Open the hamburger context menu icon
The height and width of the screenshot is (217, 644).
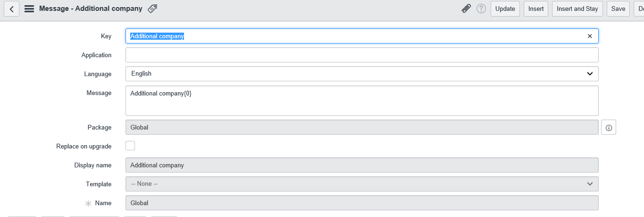pos(29,9)
